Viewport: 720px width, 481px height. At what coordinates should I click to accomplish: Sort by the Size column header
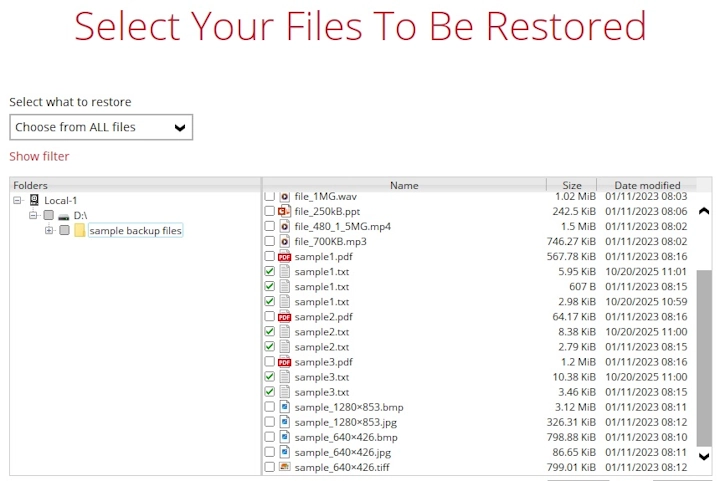(572, 185)
